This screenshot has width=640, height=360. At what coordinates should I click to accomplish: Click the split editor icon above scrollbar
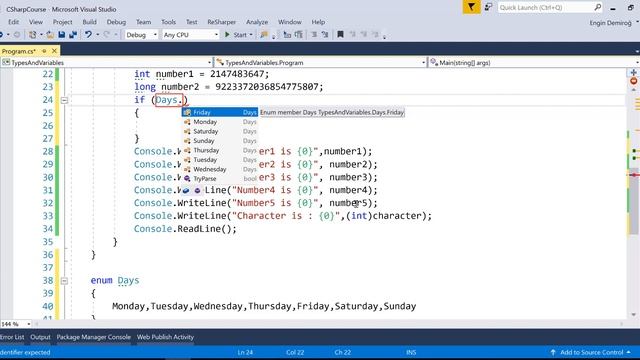tap(633, 73)
